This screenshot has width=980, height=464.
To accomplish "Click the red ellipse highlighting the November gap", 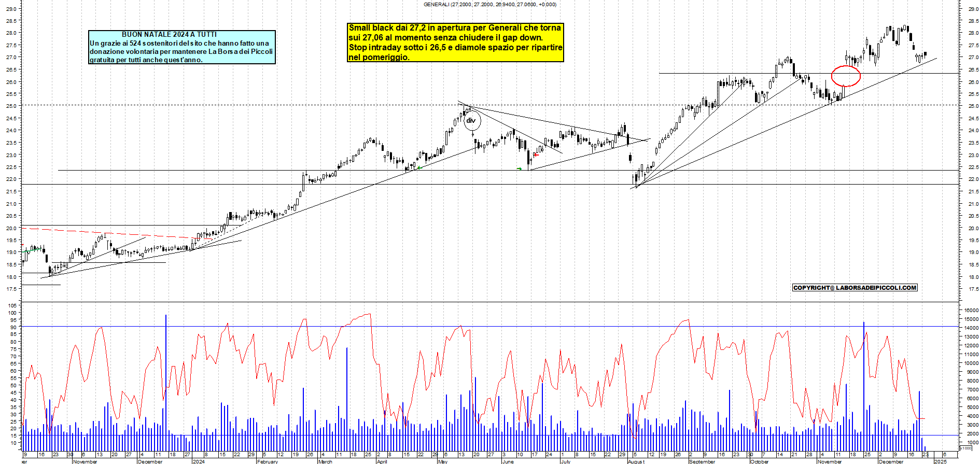I will pyautogui.click(x=846, y=76).
